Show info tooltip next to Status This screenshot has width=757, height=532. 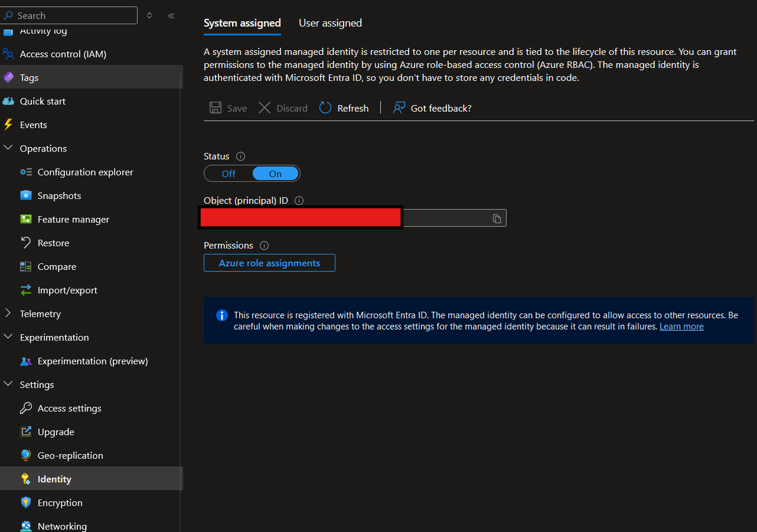[x=240, y=156]
